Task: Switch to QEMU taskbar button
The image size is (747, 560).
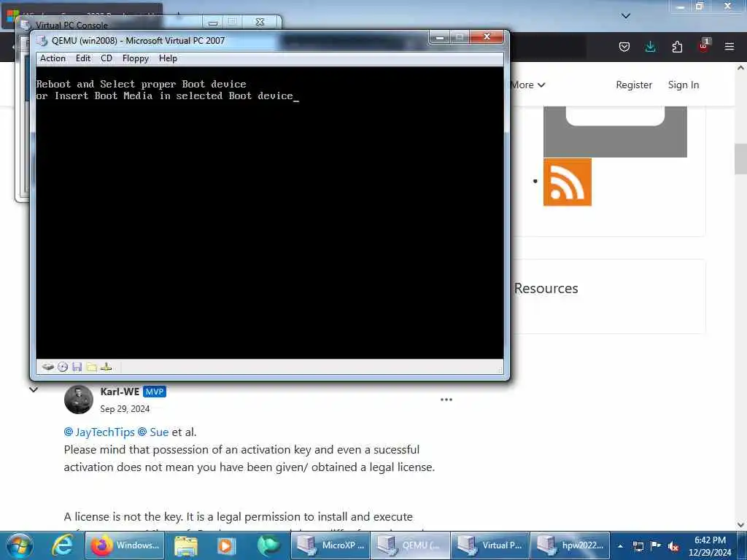Action: click(x=410, y=545)
